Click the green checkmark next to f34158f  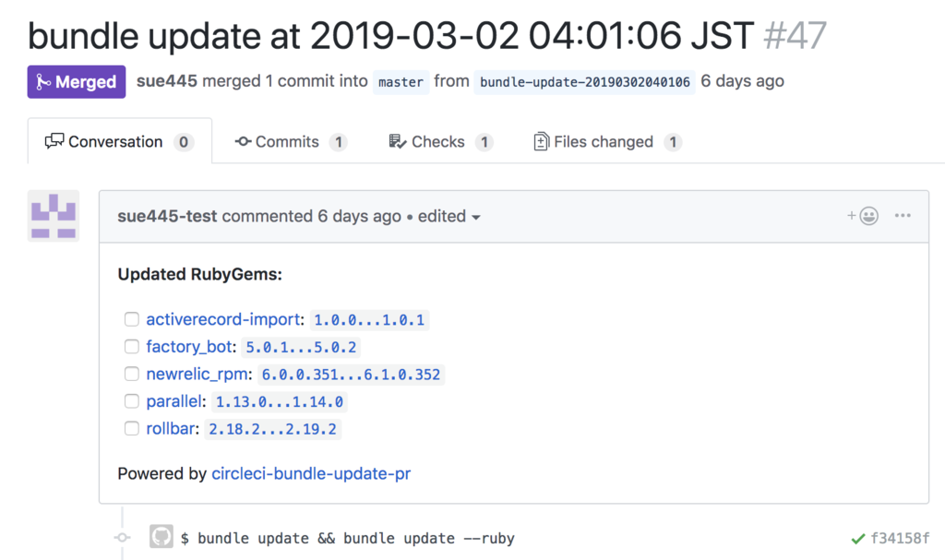coord(858,537)
